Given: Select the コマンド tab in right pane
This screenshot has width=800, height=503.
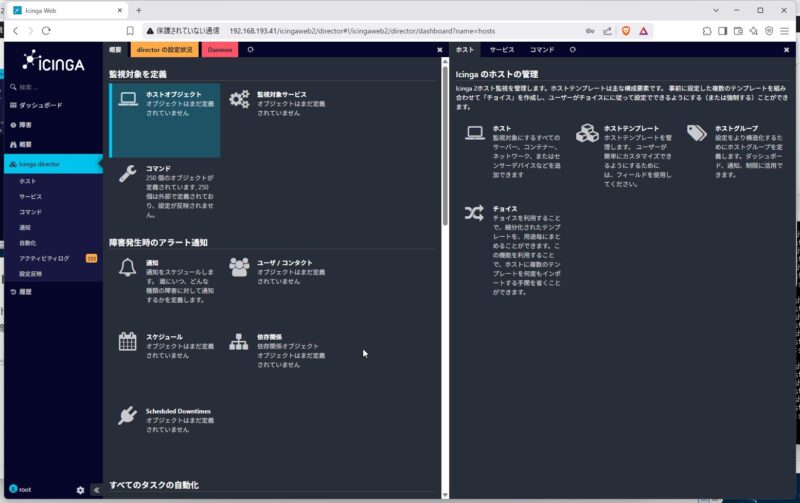Looking at the screenshot, I should coord(542,50).
